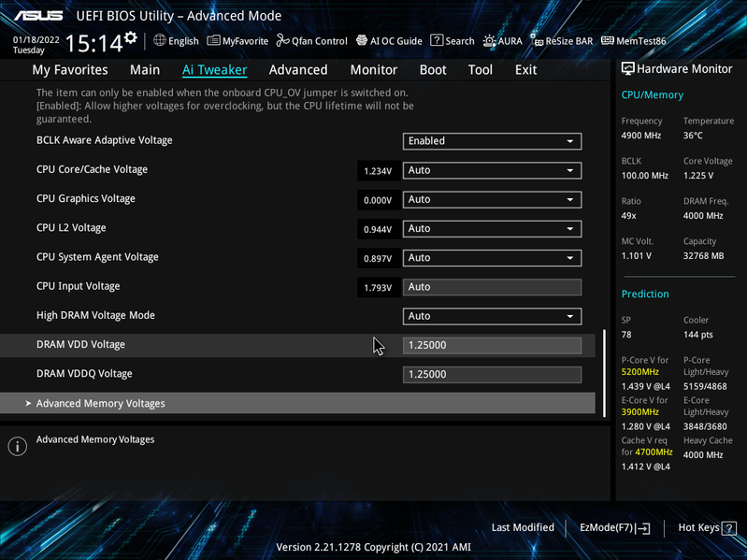747x560 pixels.
Task: Click the CPU/Memory section heading
Action: 653,94
